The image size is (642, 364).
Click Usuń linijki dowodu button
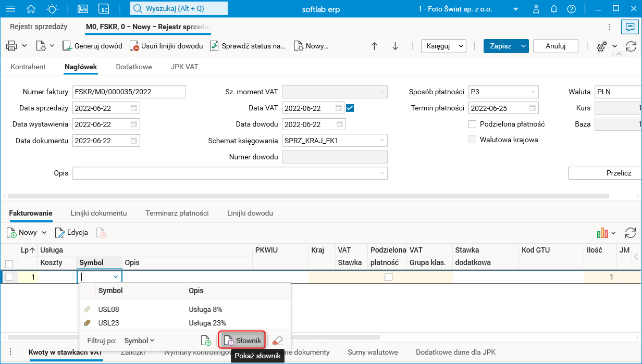pyautogui.click(x=166, y=46)
